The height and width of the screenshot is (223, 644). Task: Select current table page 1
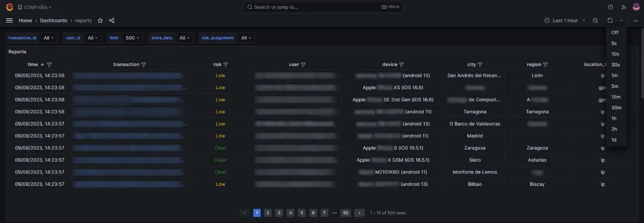coord(257,213)
